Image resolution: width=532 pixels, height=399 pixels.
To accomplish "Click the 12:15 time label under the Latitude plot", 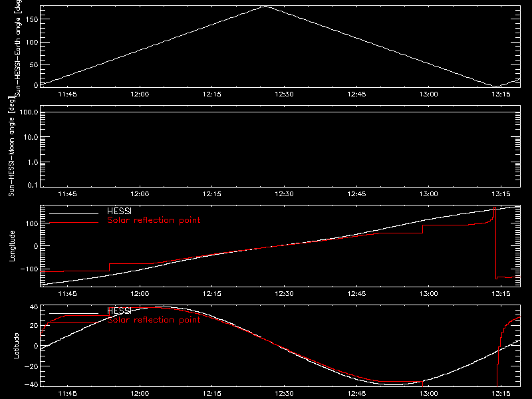I will pyautogui.click(x=212, y=393).
